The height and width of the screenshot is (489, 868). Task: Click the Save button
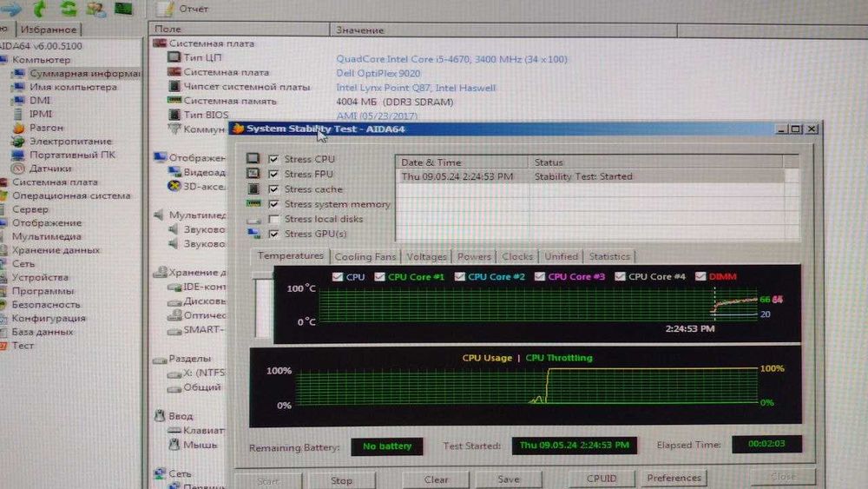(508, 479)
